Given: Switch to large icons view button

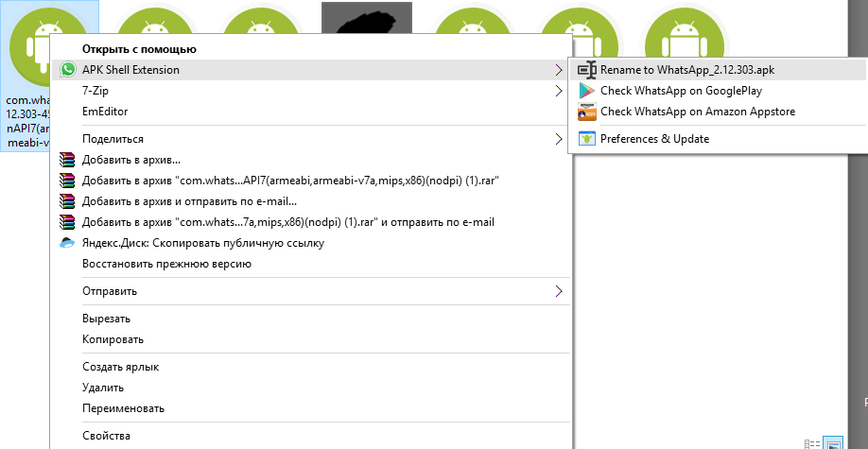Looking at the screenshot, I should pos(833,441).
